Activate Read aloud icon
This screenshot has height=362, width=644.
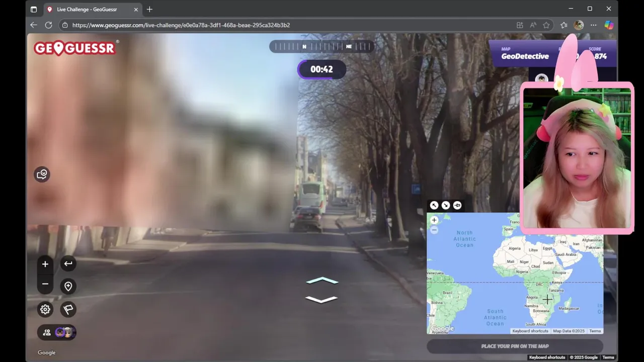click(533, 25)
